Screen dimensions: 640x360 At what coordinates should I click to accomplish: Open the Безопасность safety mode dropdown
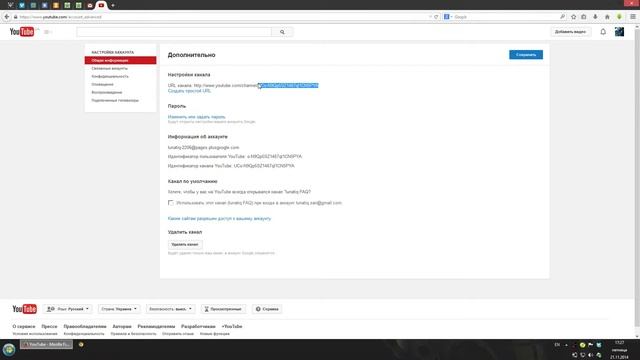click(170, 309)
